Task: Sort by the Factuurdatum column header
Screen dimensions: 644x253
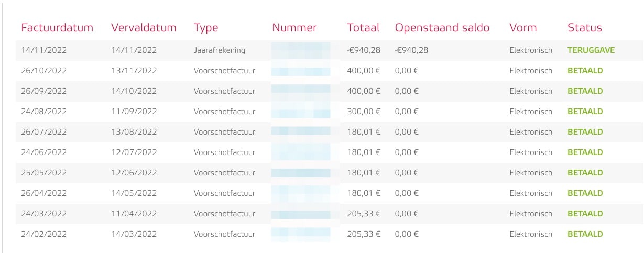Action: pyautogui.click(x=57, y=28)
